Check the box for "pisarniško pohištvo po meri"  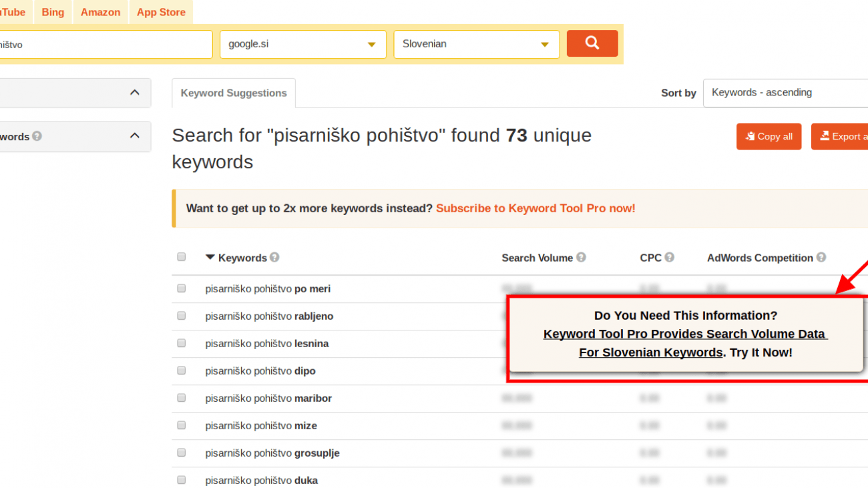pos(182,289)
